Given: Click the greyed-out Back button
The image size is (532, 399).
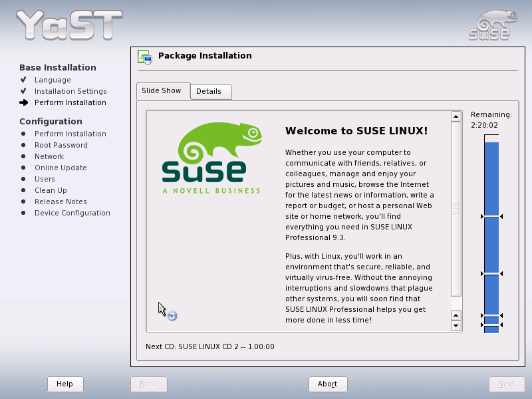Looking at the screenshot, I should [148, 384].
